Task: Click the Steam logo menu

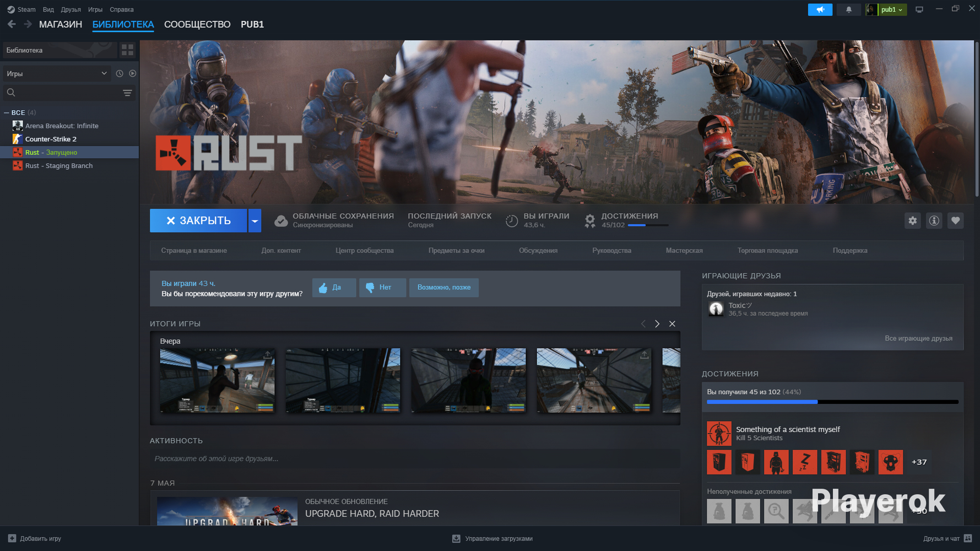Action: click(x=10, y=9)
